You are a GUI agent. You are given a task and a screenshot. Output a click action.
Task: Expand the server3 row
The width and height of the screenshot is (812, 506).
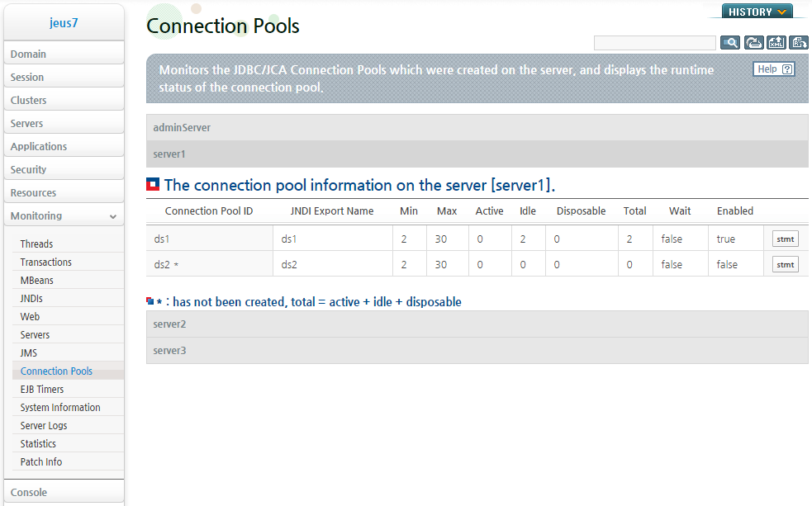click(x=477, y=350)
